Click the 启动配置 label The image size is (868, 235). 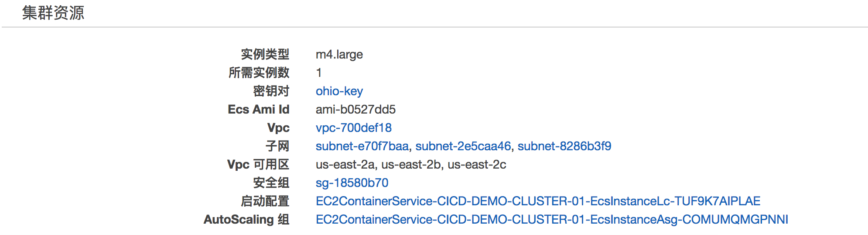click(265, 201)
